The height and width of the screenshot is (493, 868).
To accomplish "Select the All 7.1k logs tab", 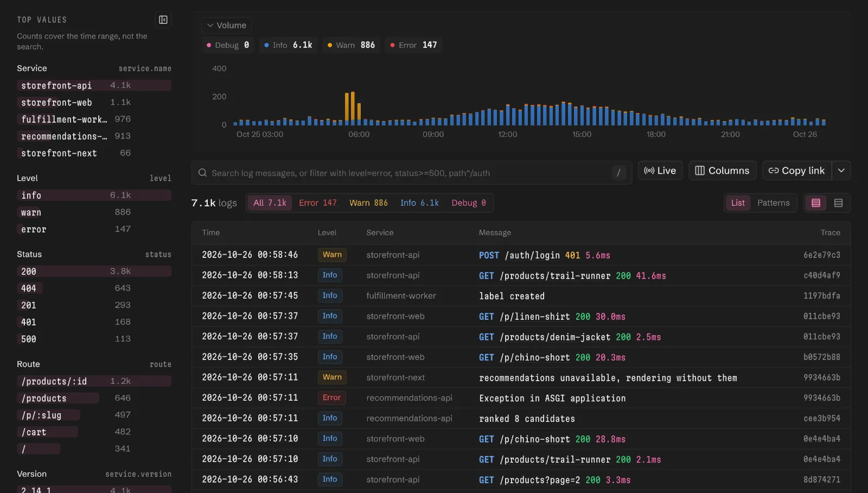I will pos(270,203).
